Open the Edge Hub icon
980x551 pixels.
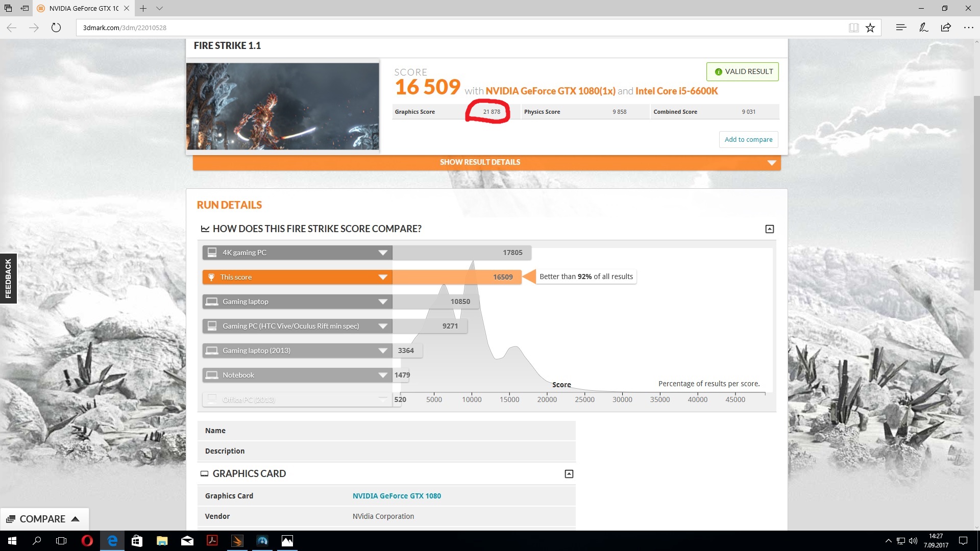click(901, 28)
